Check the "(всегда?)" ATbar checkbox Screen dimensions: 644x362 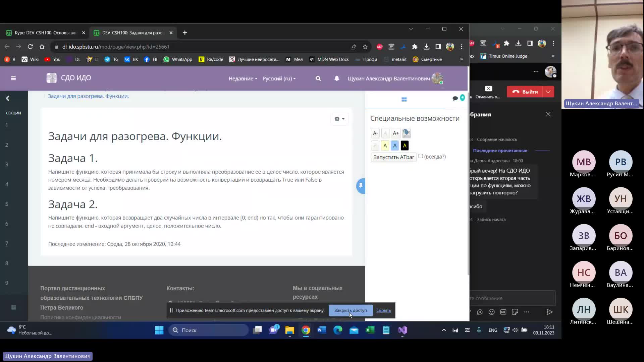coord(421,156)
